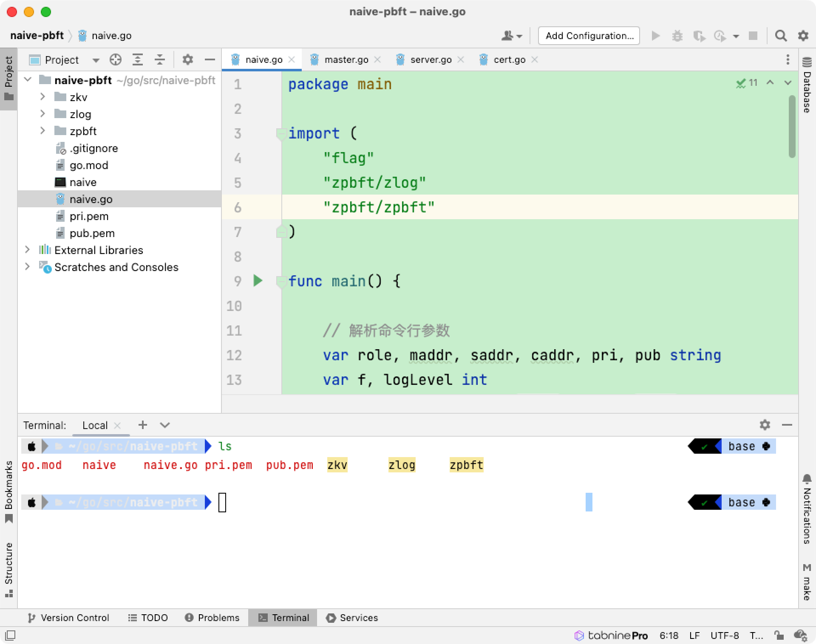Open a new terminal tab with plus icon

(143, 425)
